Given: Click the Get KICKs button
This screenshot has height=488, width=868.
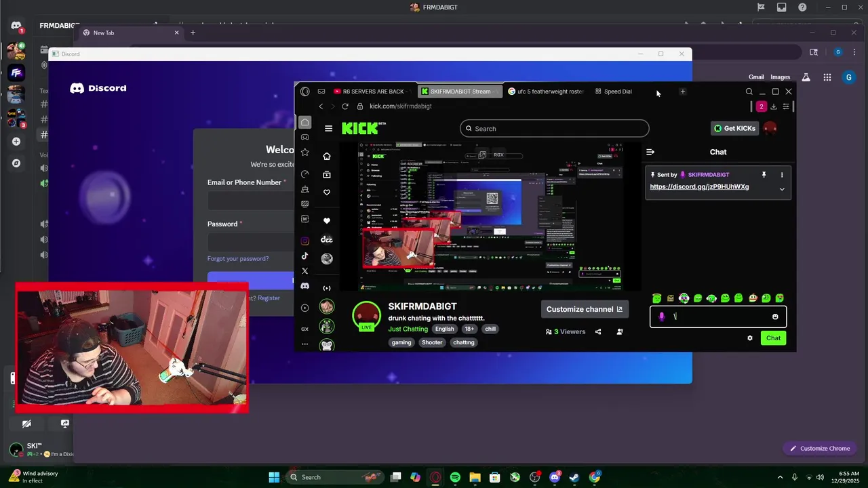Looking at the screenshot, I should 734,128.
